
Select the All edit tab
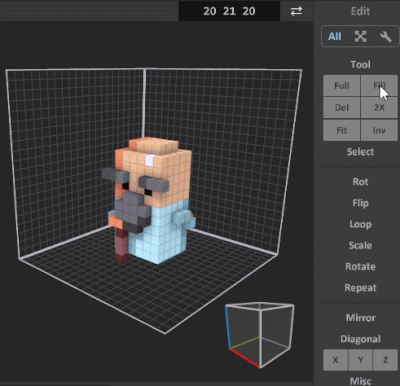[x=334, y=36]
